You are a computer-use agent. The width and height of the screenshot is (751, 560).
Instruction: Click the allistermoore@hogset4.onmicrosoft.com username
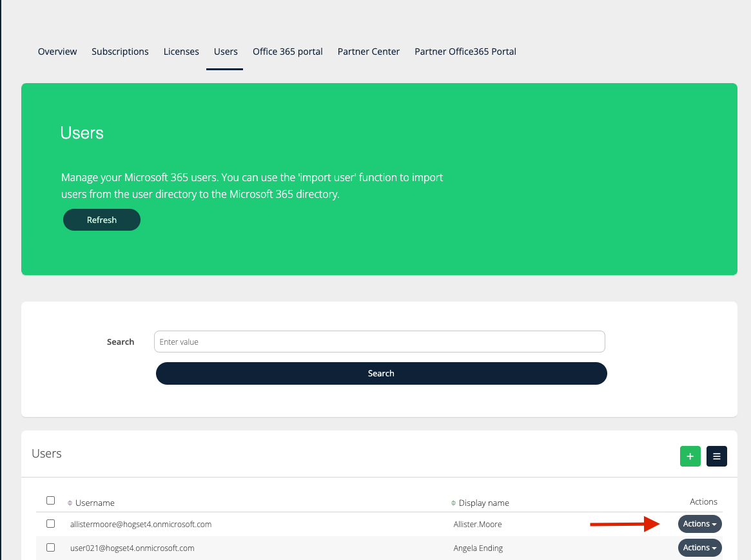(141, 524)
